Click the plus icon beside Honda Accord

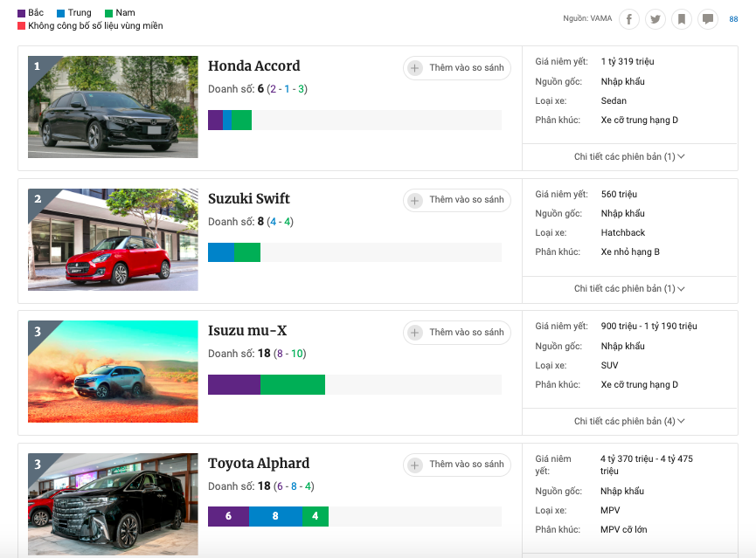pos(414,68)
